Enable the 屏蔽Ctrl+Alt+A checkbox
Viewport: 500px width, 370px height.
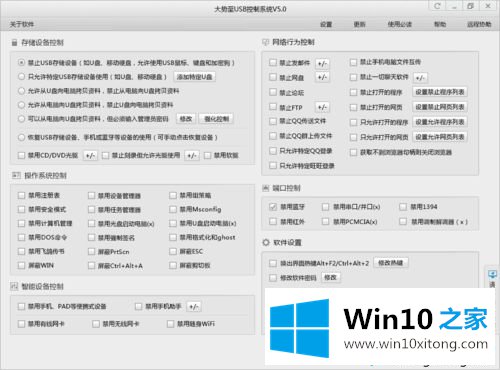pyautogui.click(x=91, y=266)
